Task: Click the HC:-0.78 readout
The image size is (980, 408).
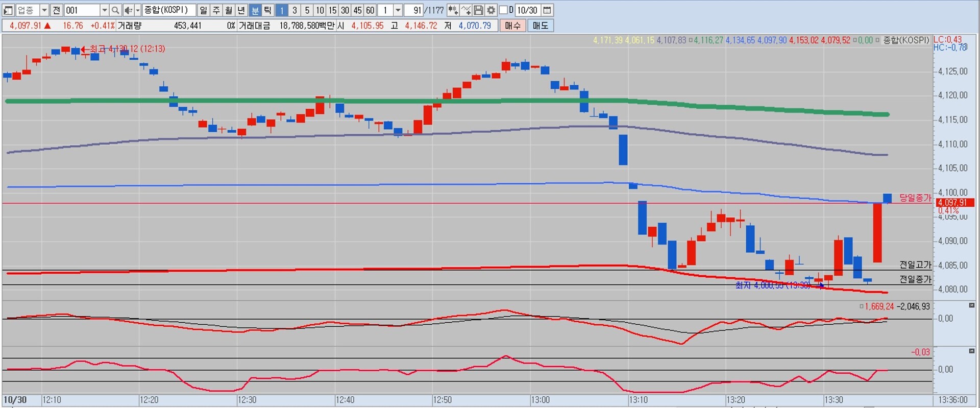Action: pos(950,47)
